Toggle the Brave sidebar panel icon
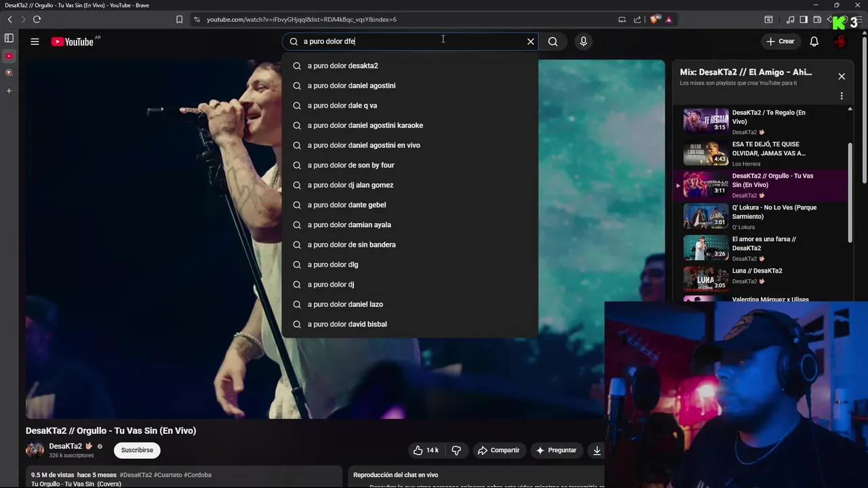Image resolution: width=868 pixels, height=488 pixels. 804,20
